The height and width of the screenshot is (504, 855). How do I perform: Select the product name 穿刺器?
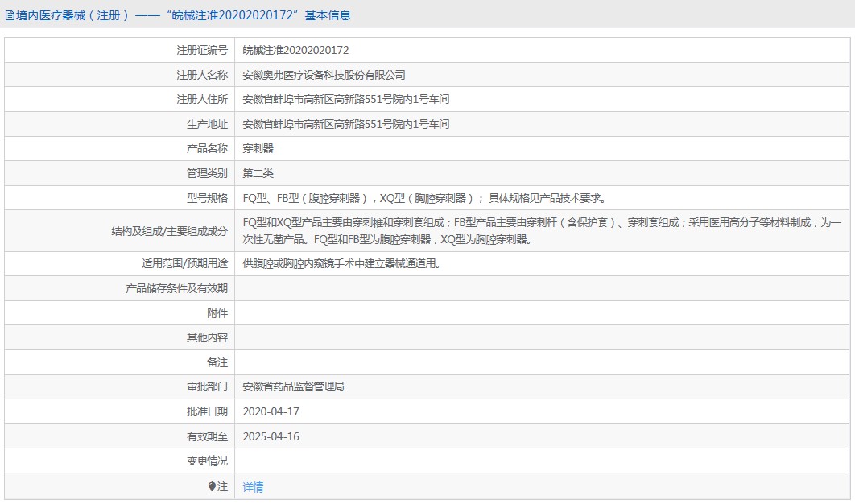coord(258,148)
